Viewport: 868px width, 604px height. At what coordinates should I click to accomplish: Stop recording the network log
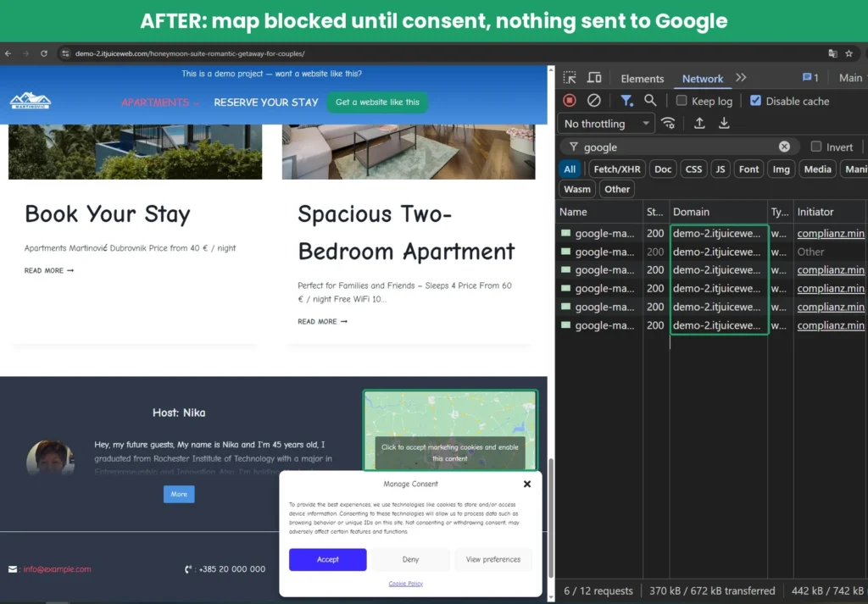click(570, 101)
